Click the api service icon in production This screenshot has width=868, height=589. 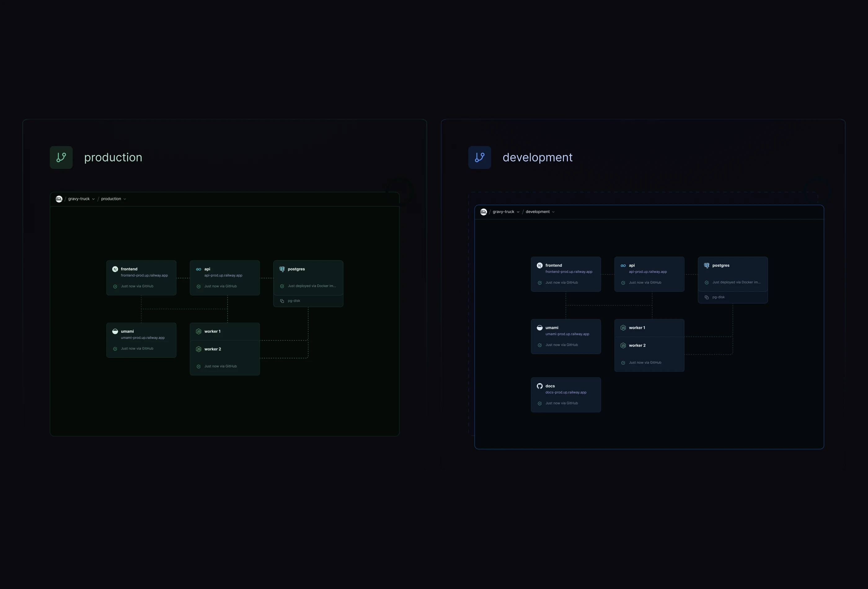click(x=199, y=269)
